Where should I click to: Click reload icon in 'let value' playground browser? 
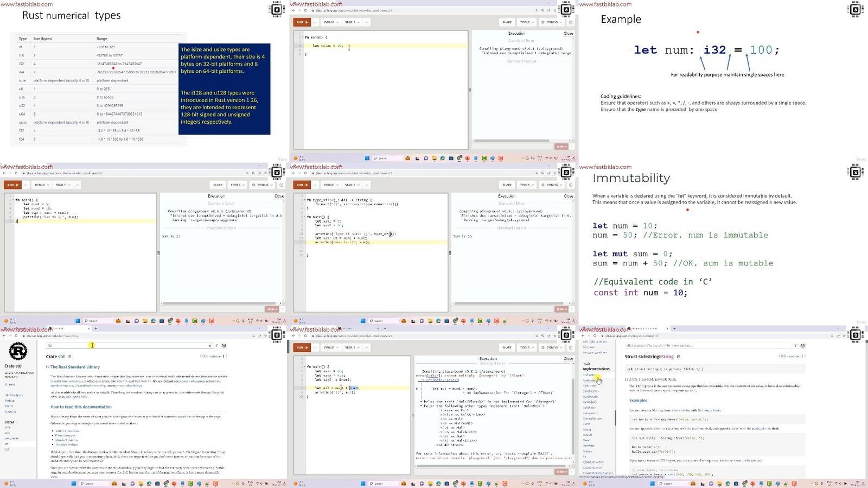[305, 10]
